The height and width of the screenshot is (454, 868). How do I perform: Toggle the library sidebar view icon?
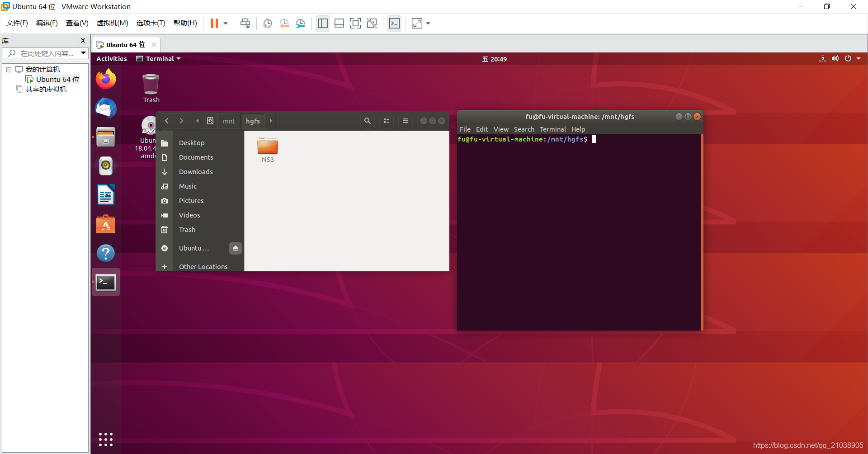(323, 24)
